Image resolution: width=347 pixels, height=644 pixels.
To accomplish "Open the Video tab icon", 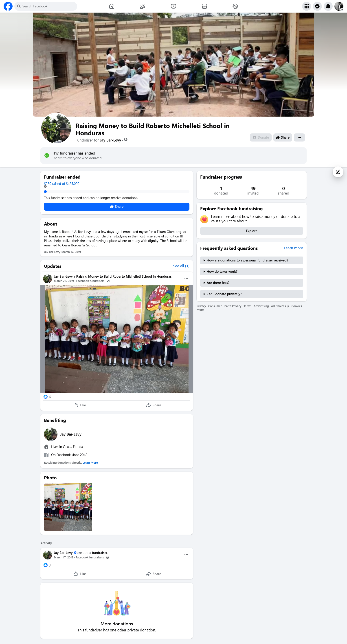I will [x=173, y=6].
